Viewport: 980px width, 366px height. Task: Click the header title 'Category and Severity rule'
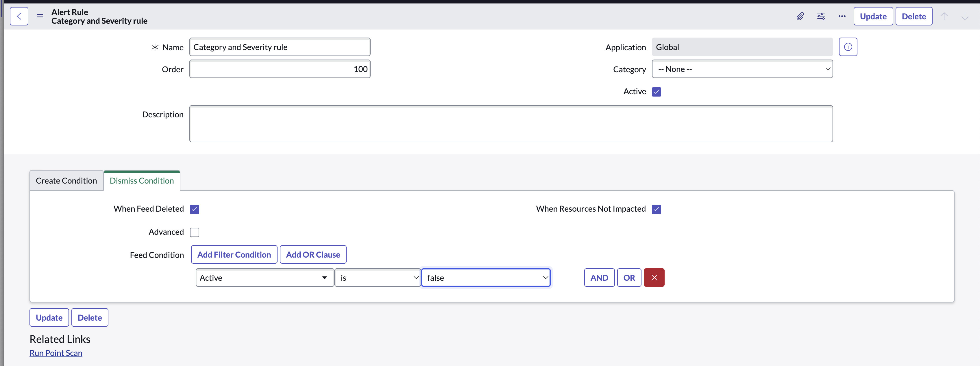click(99, 21)
